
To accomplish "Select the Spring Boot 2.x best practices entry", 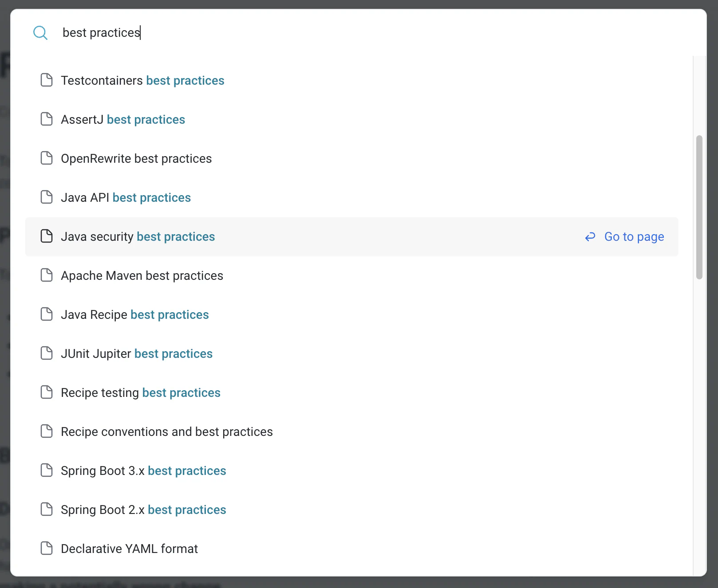I will pos(143,509).
